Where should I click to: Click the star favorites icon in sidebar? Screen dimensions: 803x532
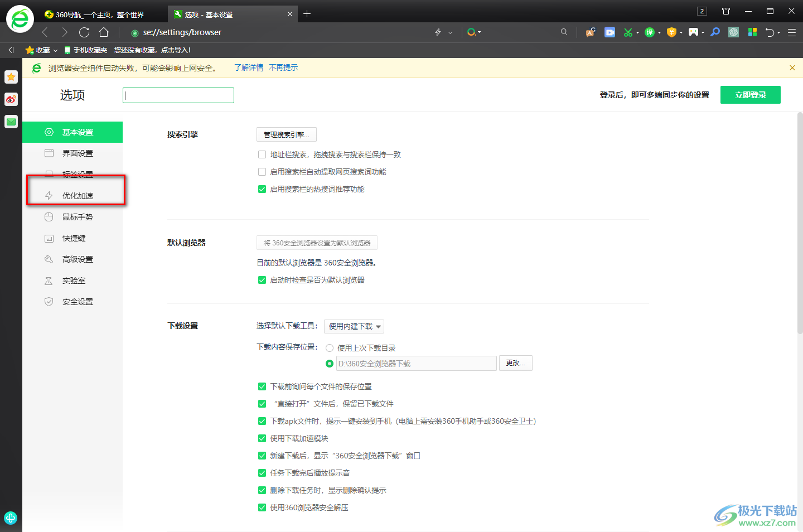pos(11,77)
